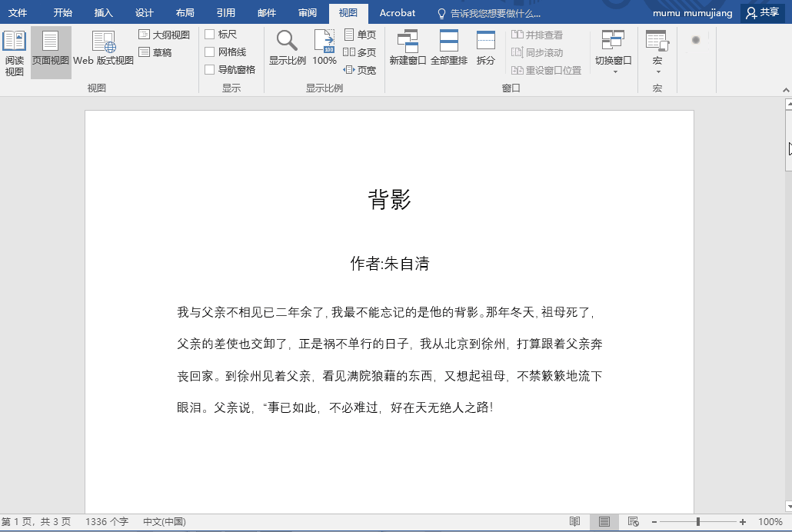Open the File (文件) tab
Image resolution: width=792 pixels, height=532 pixels.
(18, 12)
